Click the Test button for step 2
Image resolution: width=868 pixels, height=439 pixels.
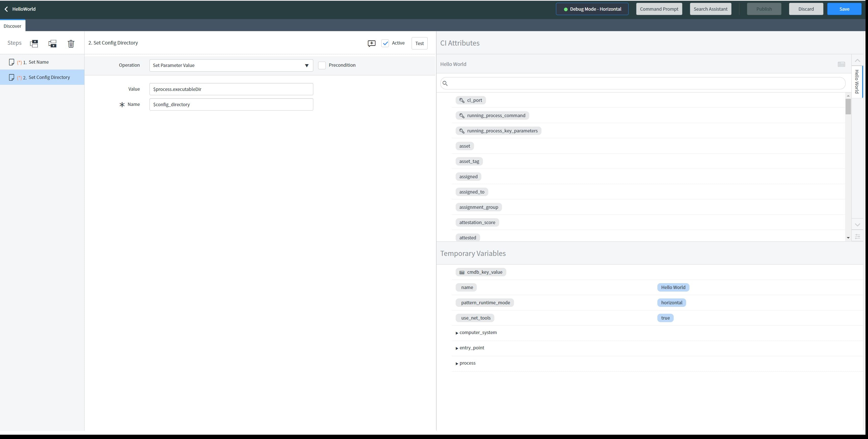click(419, 43)
